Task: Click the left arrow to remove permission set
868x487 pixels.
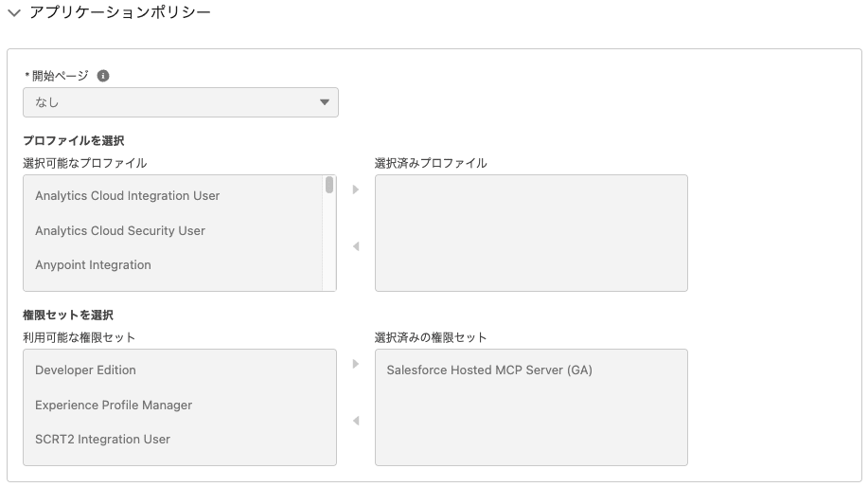Action: [x=356, y=421]
